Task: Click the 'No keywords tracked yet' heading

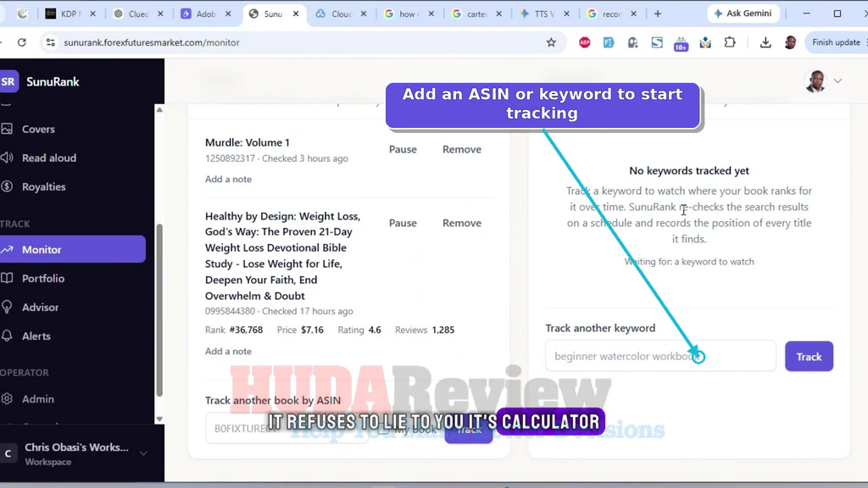Action: point(689,171)
